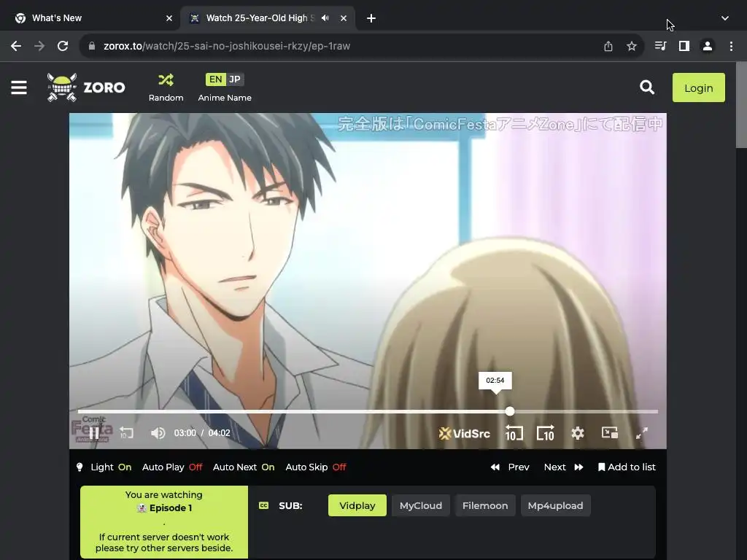Click the Login button
Viewport: 747px width, 560px height.
[698, 87]
